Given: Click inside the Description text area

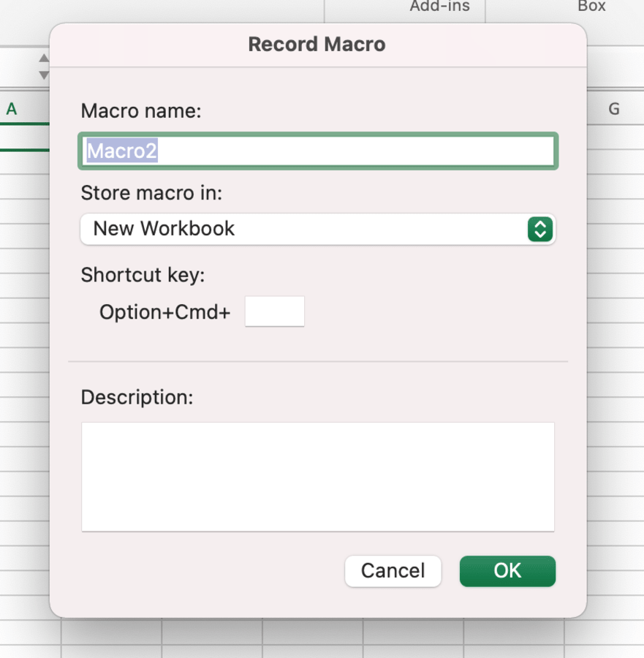Looking at the screenshot, I should pos(317,476).
